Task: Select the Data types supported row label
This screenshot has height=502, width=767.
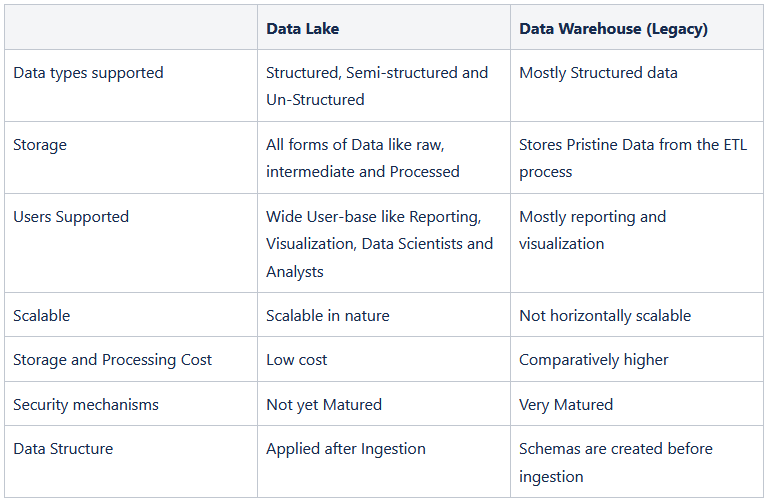Action: point(88,73)
